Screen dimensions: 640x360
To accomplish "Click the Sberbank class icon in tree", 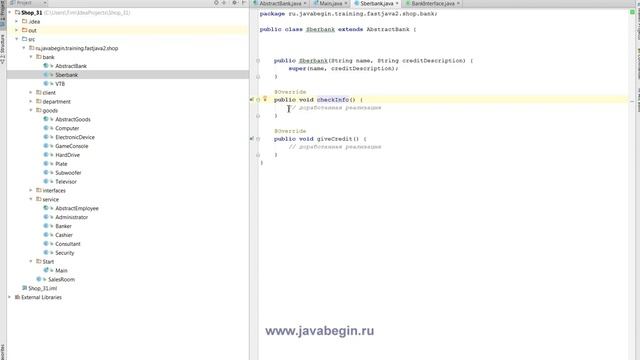I will click(46, 75).
